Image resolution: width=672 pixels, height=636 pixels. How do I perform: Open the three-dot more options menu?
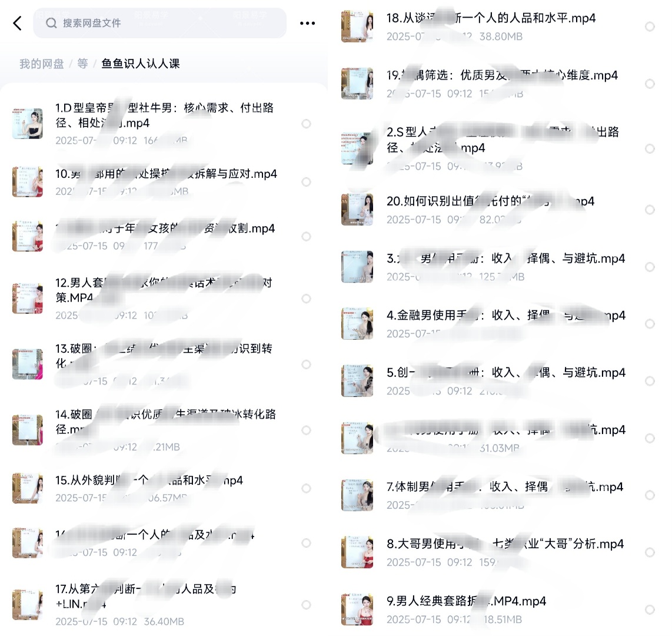pyautogui.click(x=307, y=23)
